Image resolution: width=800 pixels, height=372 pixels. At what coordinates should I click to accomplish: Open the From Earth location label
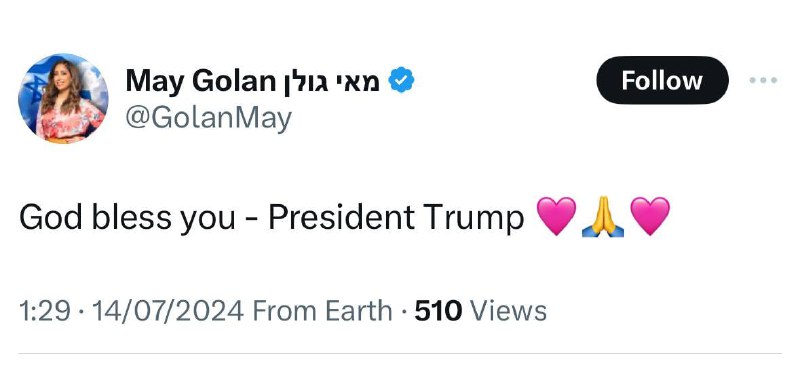pos(322,311)
